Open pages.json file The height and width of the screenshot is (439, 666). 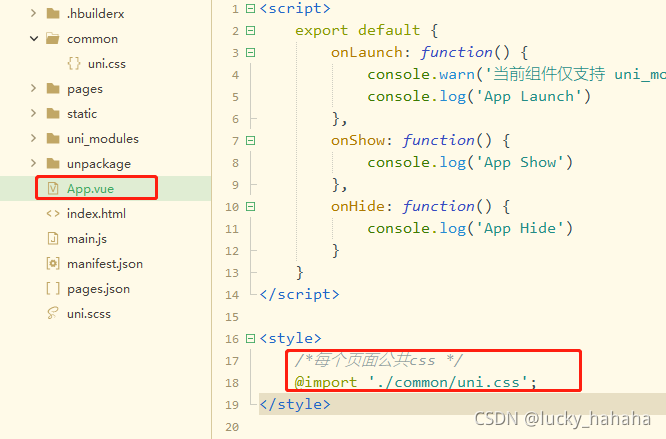[x=98, y=289]
